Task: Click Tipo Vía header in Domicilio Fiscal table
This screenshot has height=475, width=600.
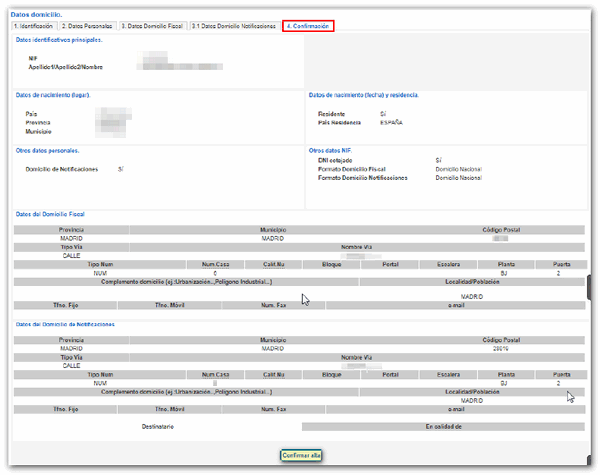Action: click(71, 247)
